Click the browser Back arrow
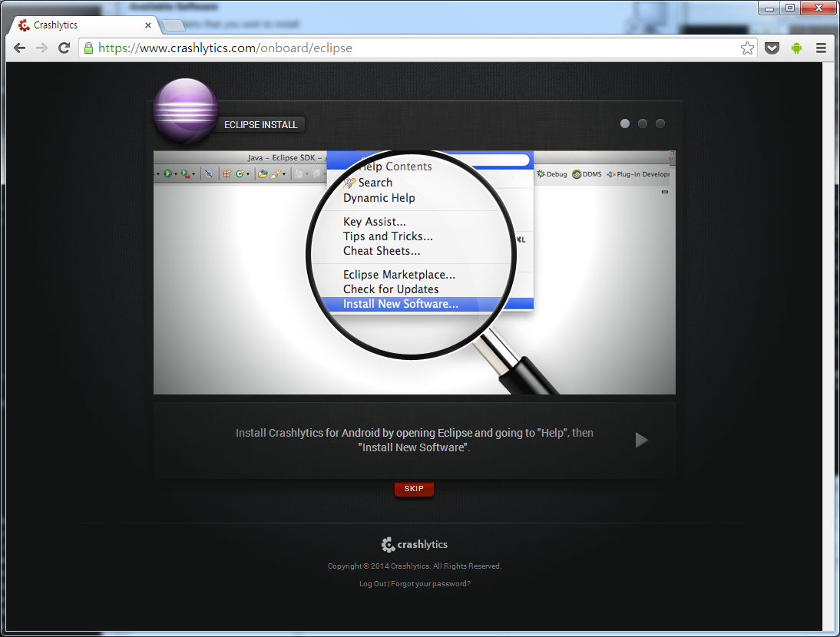The height and width of the screenshot is (637, 840). 20,48
